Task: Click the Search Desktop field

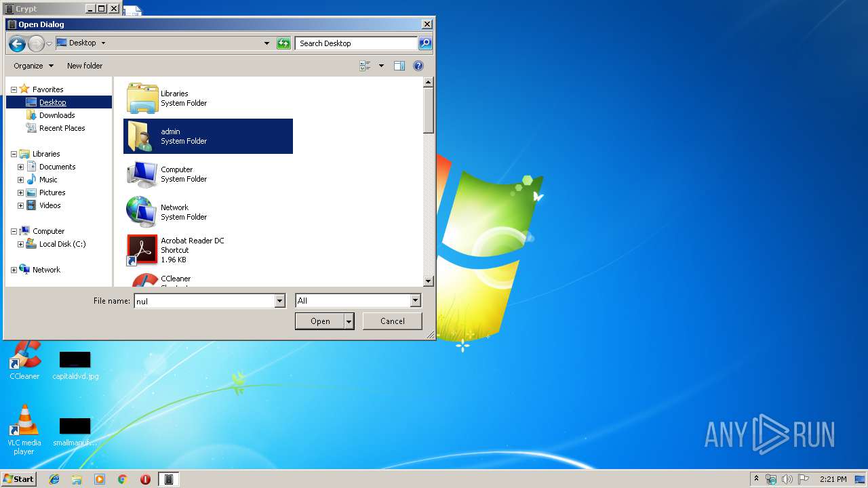Action: click(x=356, y=43)
